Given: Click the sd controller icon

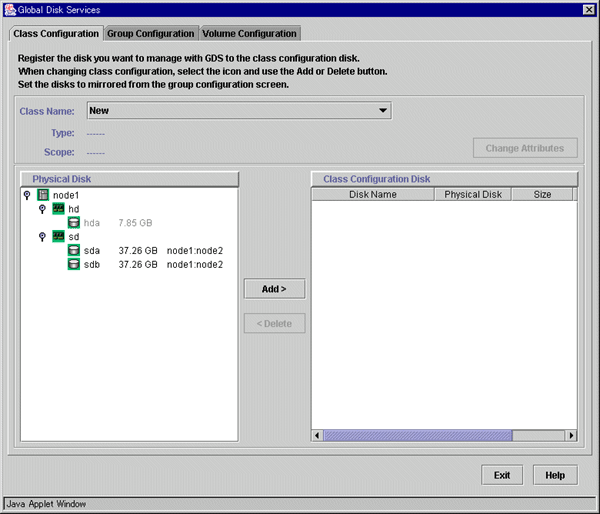Looking at the screenshot, I should click(x=58, y=237).
